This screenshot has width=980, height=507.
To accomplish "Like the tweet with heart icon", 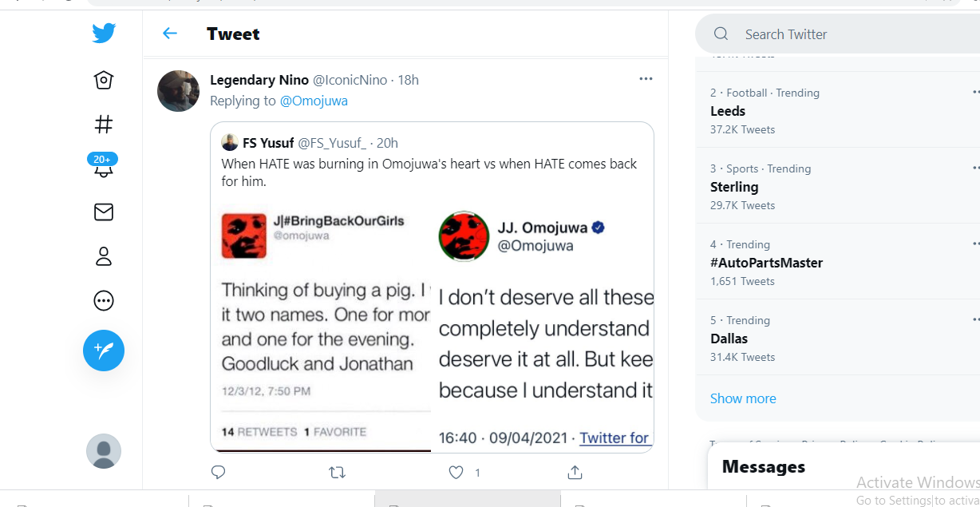I will [x=456, y=473].
